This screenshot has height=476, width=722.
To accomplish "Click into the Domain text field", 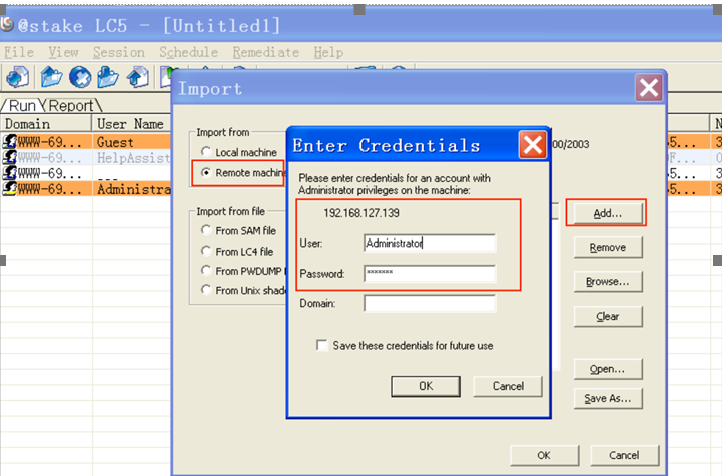I will tap(430, 304).
